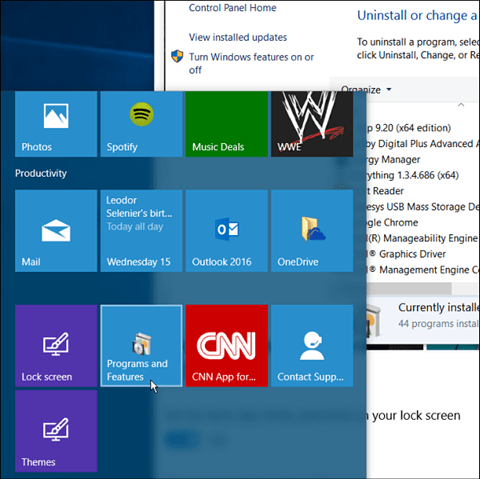Open the OneDrive tile

coord(312,231)
